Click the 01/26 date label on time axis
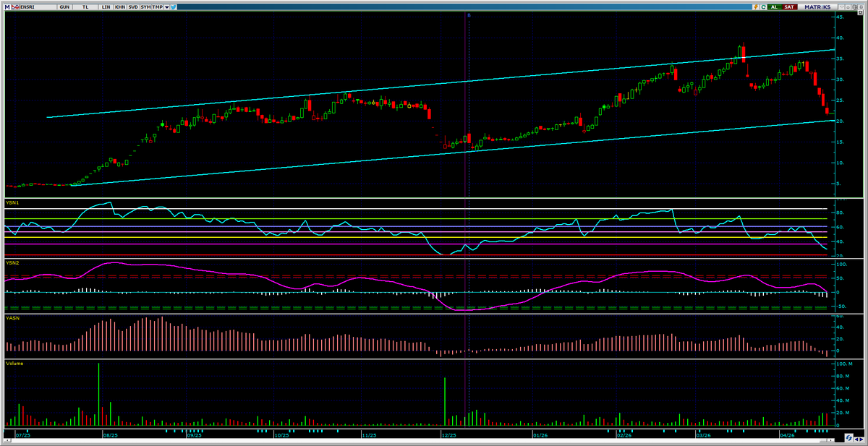 point(540,435)
